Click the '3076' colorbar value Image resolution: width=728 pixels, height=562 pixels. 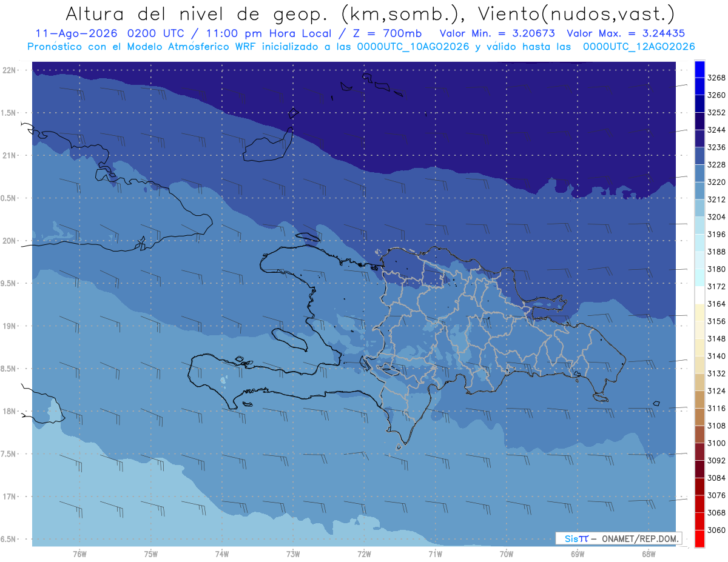point(716,495)
